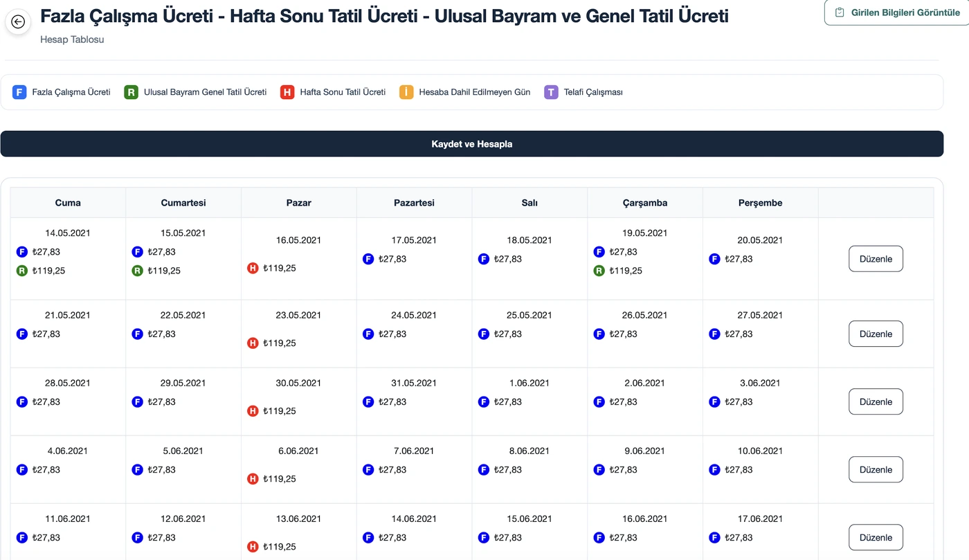Click Düzenle for the 11.06.2021 week
Image resolution: width=969 pixels, height=560 pixels.
(x=876, y=537)
